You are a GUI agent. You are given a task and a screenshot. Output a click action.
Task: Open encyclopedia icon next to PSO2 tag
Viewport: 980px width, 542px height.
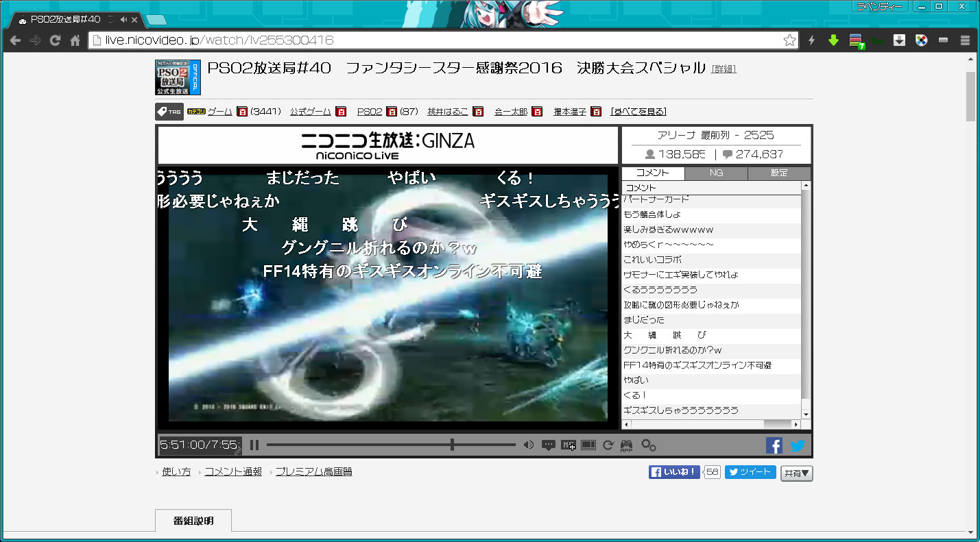(392, 112)
